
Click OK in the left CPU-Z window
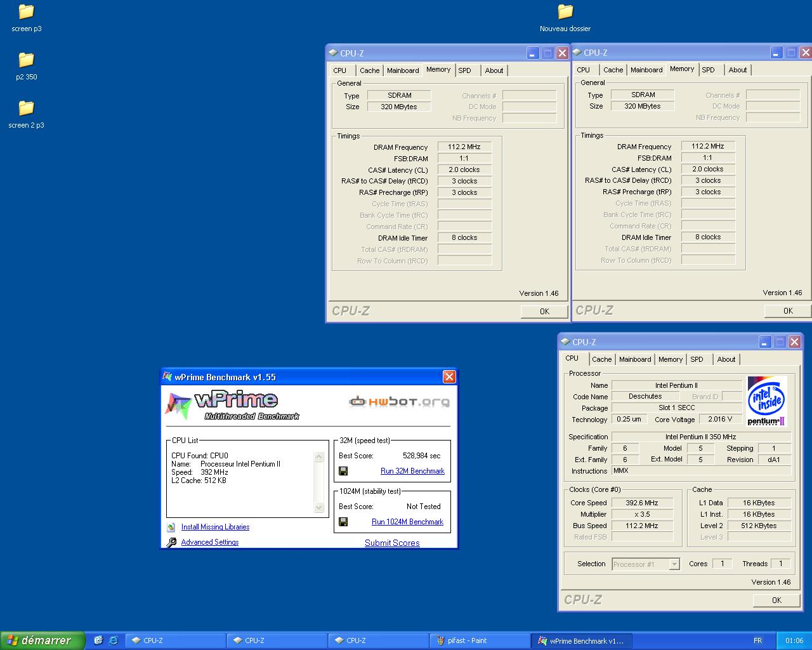tap(544, 311)
